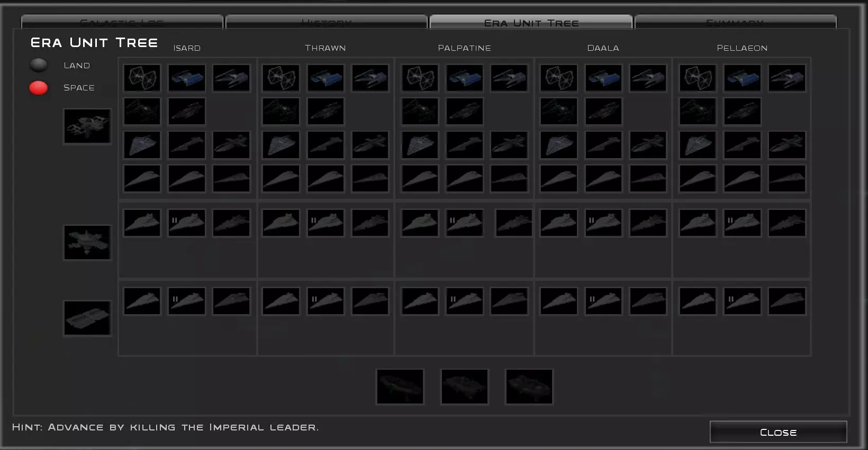Switch the unit tree to Land

tap(39, 65)
